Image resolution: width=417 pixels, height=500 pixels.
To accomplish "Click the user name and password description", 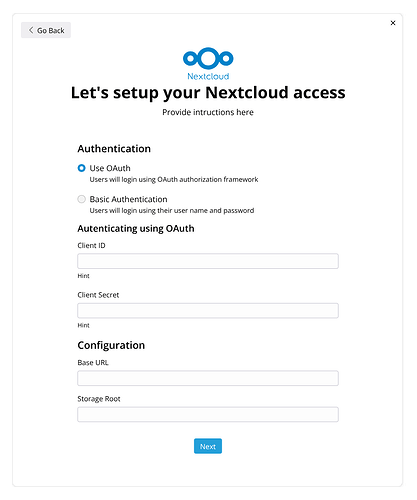I will coord(172,211).
